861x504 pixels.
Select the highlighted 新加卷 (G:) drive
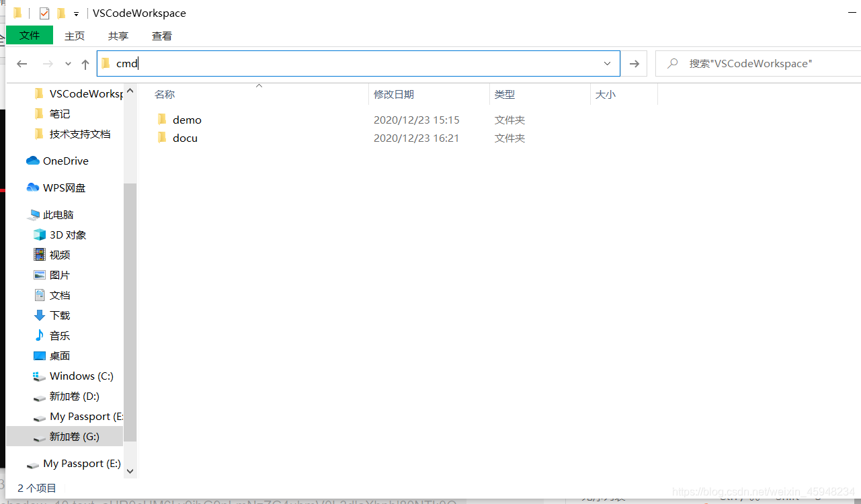point(65,436)
